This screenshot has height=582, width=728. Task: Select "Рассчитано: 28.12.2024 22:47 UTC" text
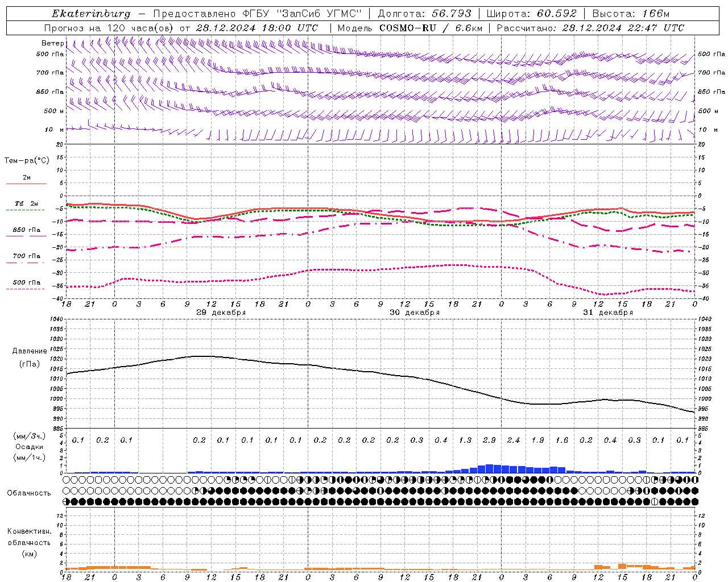click(x=590, y=28)
